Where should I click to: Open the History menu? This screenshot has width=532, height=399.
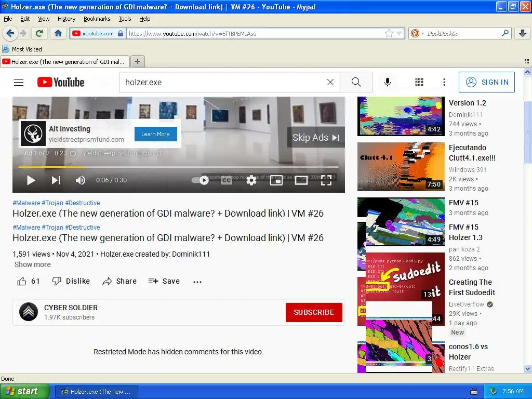(66, 19)
